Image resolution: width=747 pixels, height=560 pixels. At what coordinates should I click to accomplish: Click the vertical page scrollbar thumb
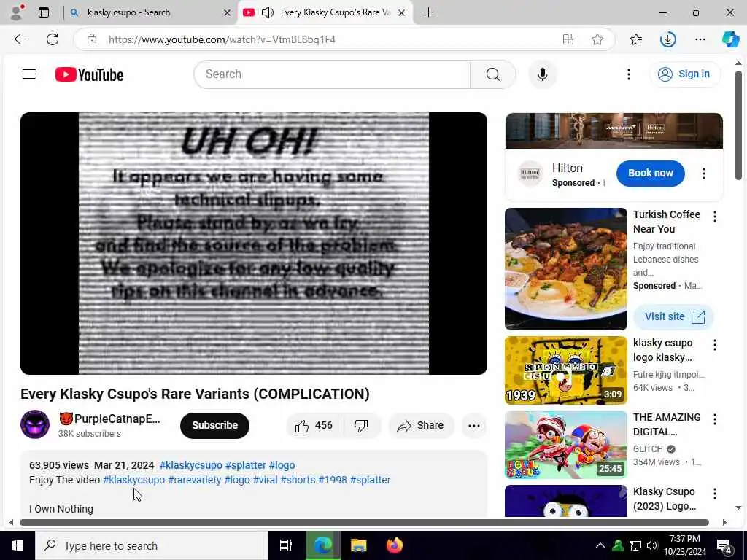point(738,125)
